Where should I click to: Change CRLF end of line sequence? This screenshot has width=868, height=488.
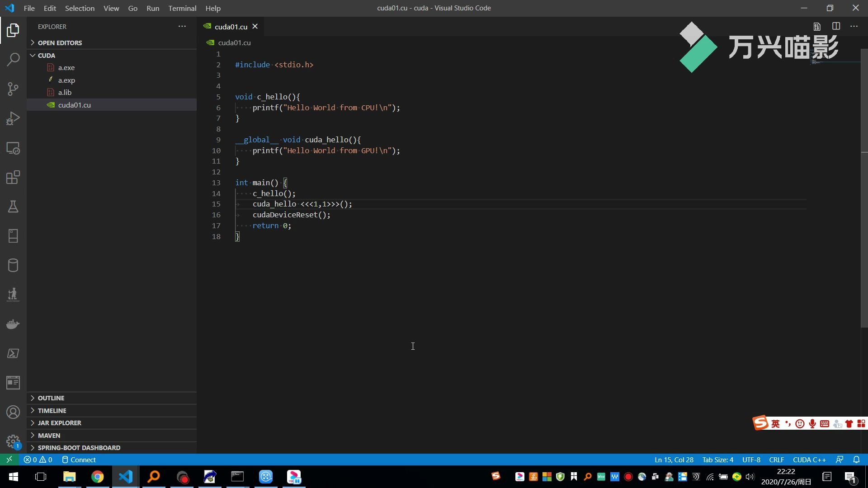click(776, 460)
